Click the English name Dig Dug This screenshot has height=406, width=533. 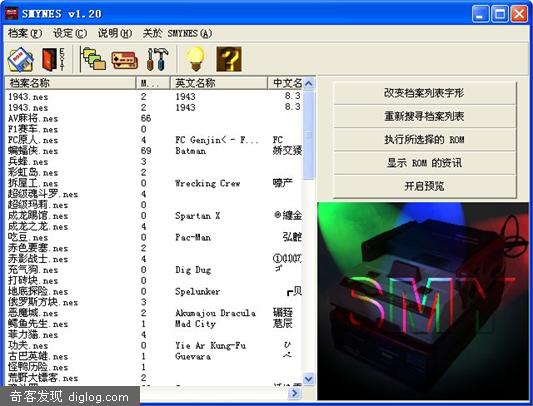click(x=193, y=270)
